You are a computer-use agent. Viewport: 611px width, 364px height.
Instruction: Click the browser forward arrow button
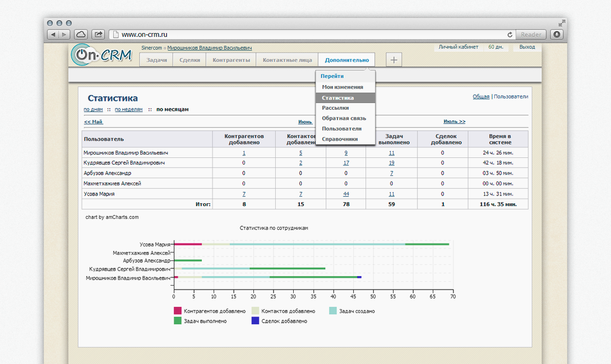click(64, 35)
